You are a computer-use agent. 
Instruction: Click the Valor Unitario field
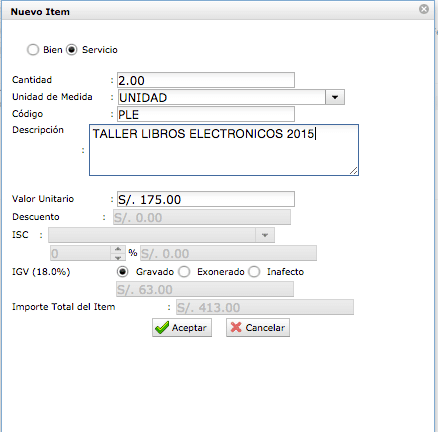pos(206,199)
